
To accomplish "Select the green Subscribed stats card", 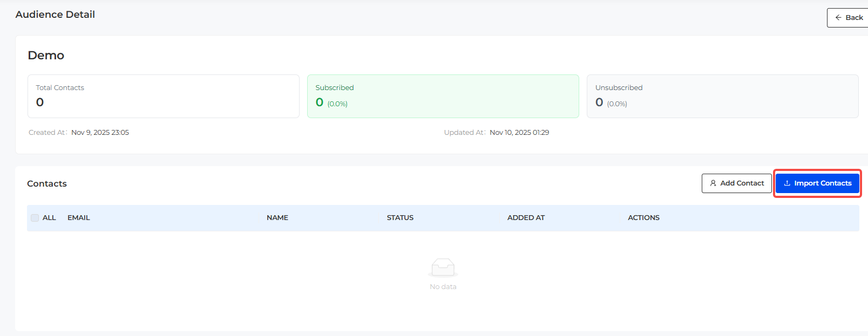I will click(x=443, y=96).
